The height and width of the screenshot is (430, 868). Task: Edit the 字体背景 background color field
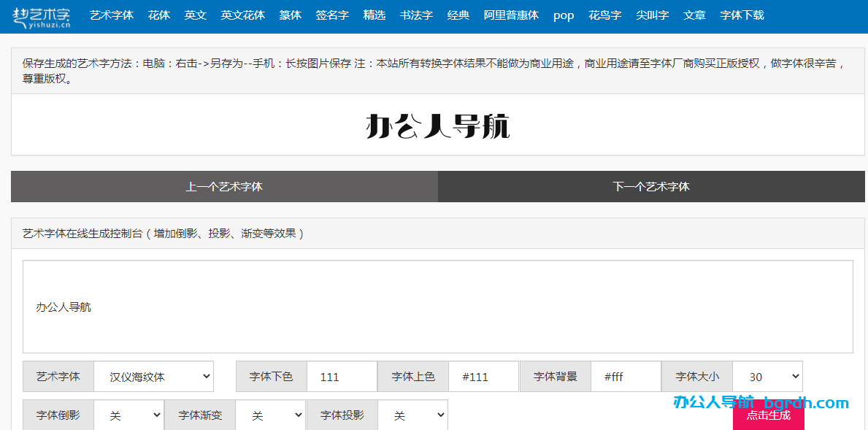tap(626, 376)
